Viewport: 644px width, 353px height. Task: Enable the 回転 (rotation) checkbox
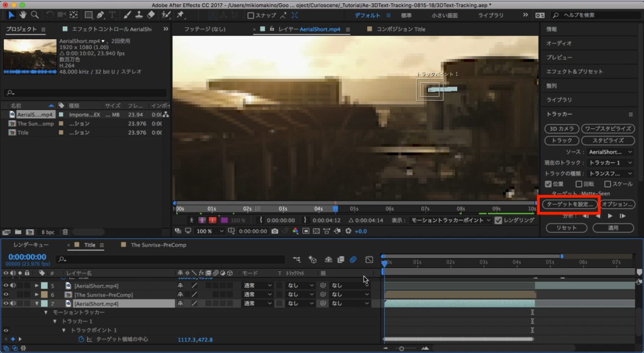click(578, 184)
